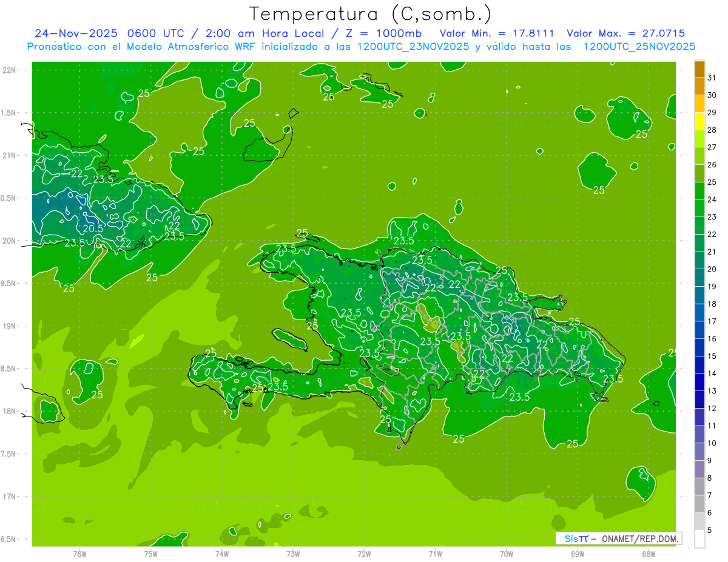This screenshot has width=728, height=562.
Task: Click the "ONAMET/REP.DOM." credit label
Action: tap(639, 538)
